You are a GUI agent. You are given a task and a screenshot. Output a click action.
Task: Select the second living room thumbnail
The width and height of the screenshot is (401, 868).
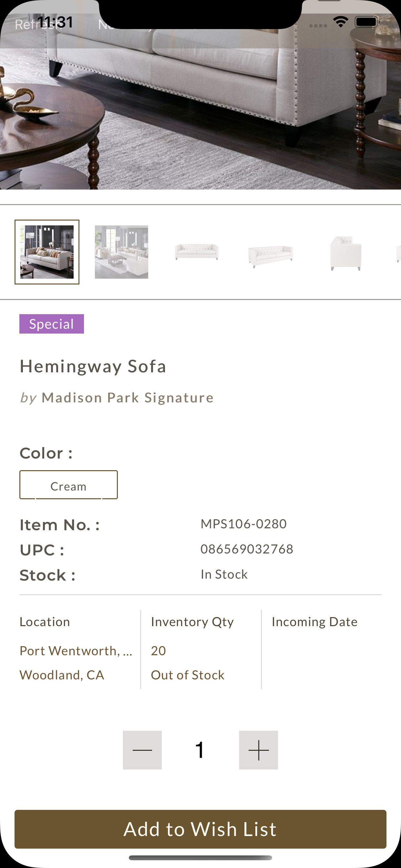121,252
